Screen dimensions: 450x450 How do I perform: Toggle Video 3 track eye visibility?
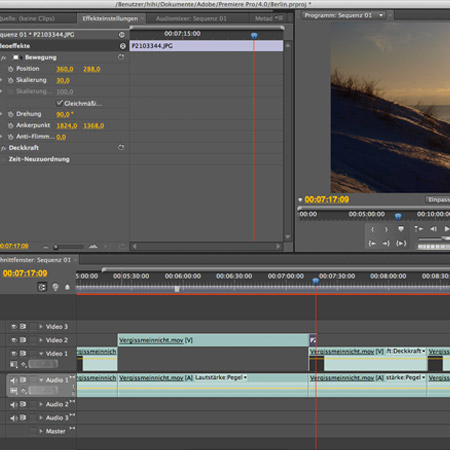(x=14, y=326)
